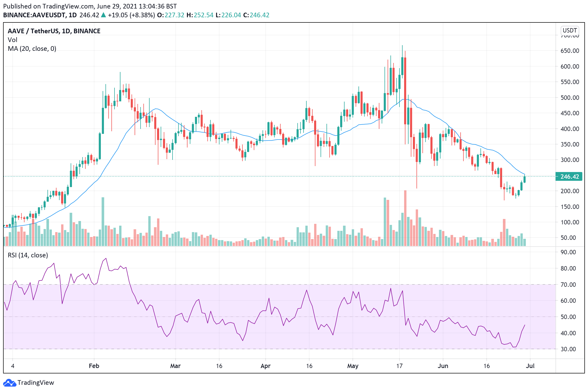Click the 17 date label on time axis
588x392 pixels.
click(x=399, y=366)
